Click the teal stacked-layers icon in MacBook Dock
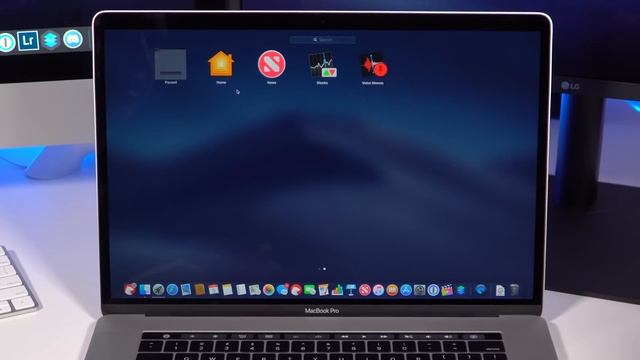 460,290
